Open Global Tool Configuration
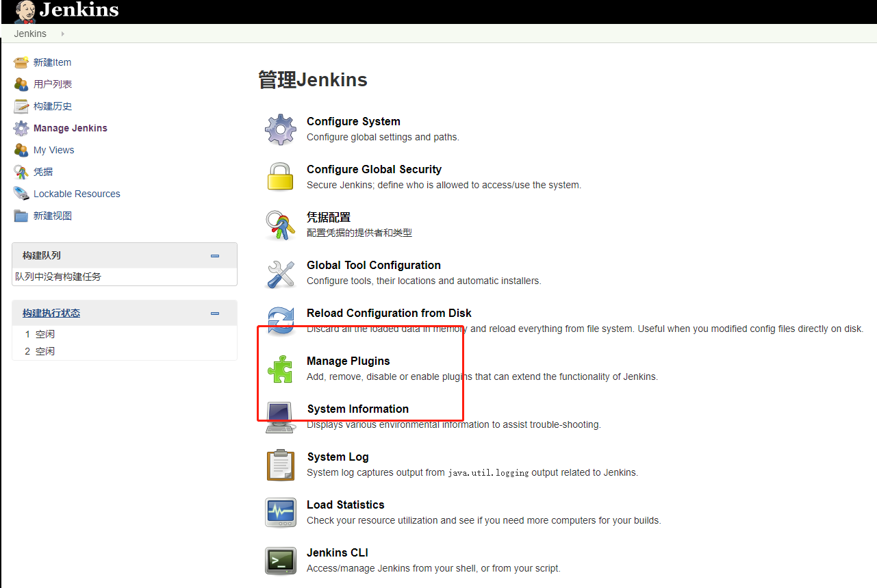 pos(374,265)
